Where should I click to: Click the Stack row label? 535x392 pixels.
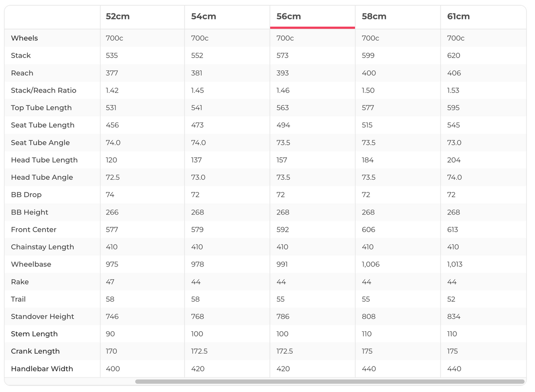point(21,55)
